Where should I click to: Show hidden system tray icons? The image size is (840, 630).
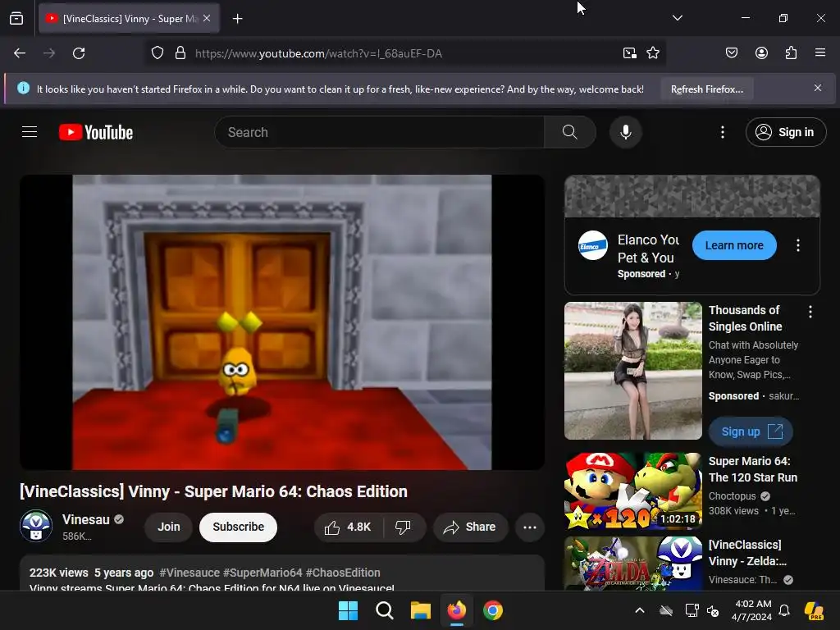(640, 610)
